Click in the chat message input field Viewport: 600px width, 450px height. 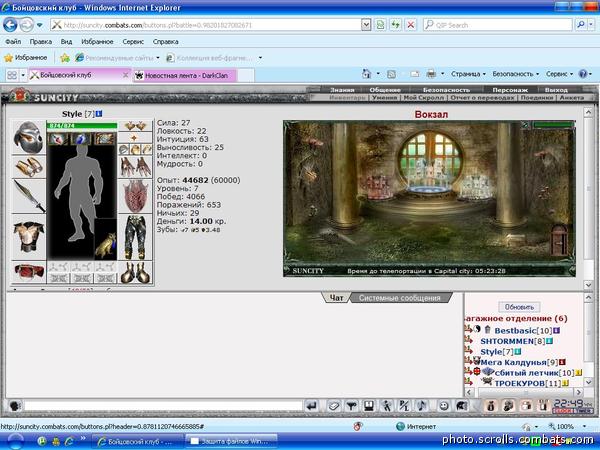tap(163, 406)
